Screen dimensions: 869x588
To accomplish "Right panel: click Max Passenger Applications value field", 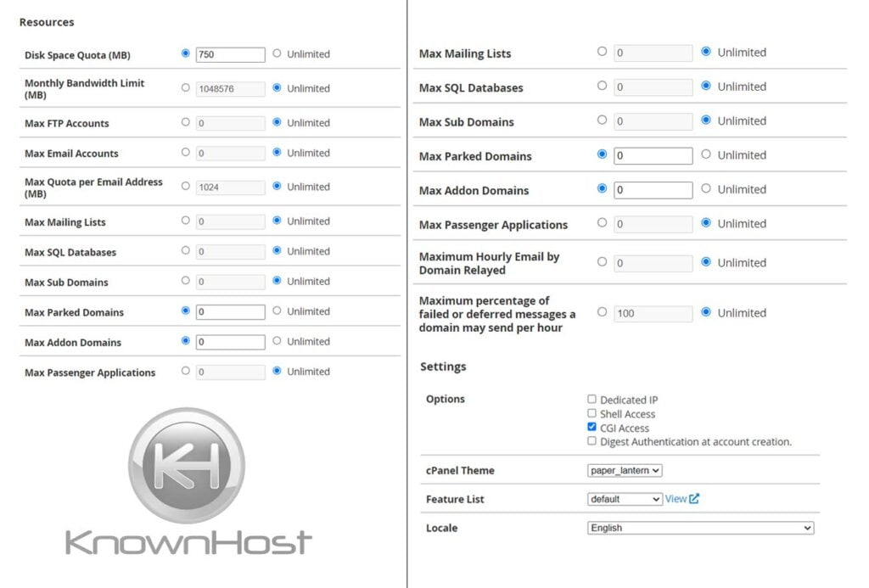I will click(653, 224).
